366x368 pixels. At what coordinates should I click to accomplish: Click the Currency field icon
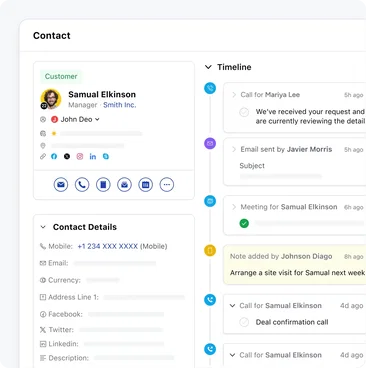pyautogui.click(x=43, y=280)
